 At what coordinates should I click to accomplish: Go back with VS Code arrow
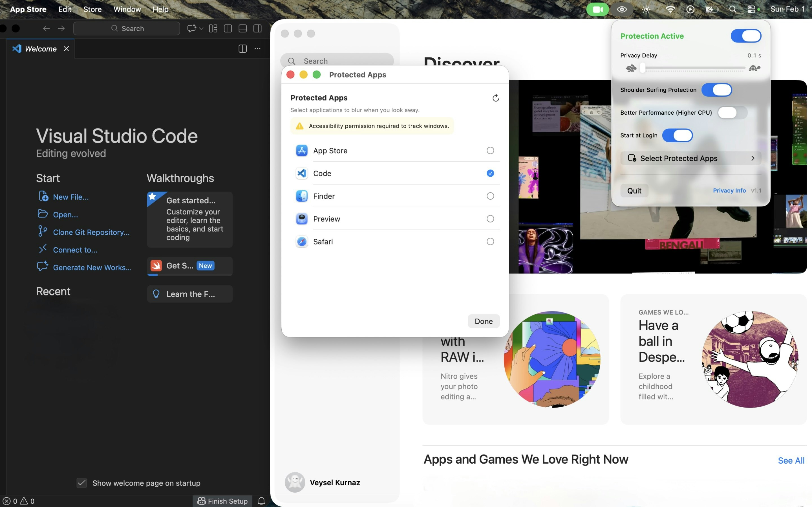point(46,28)
